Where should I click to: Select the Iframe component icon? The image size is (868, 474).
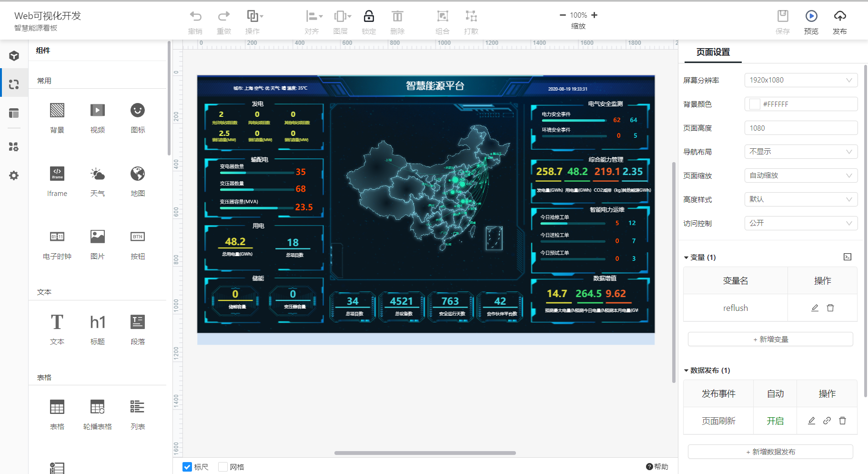click(57, 174)
